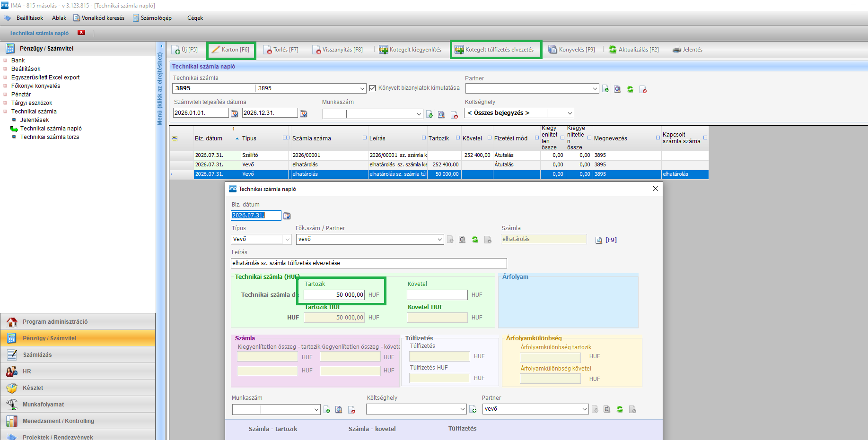The width and height of the screenshot is (868, 440).
Task: Open the Típus 'Vevő' dropdown in the dialog
Action: click(x=287, y=240)
